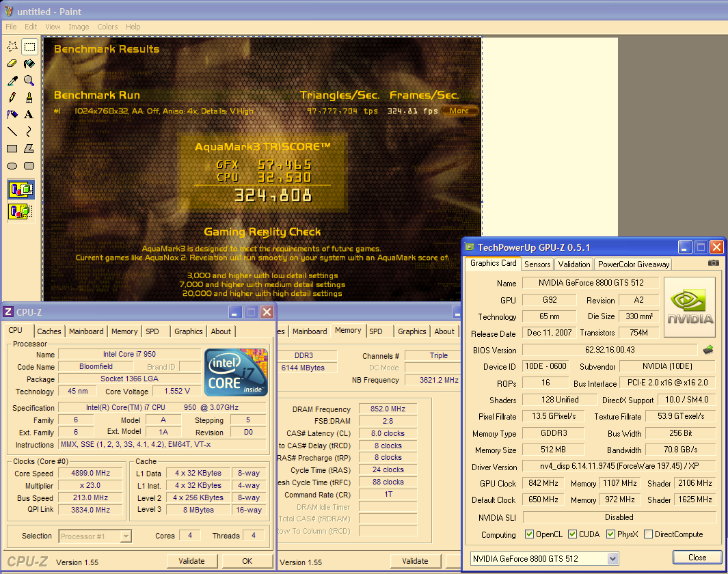Open the Paint Image menu
Image resolution: width=728 pixels, height=574 pixels.
click(79, 27)
